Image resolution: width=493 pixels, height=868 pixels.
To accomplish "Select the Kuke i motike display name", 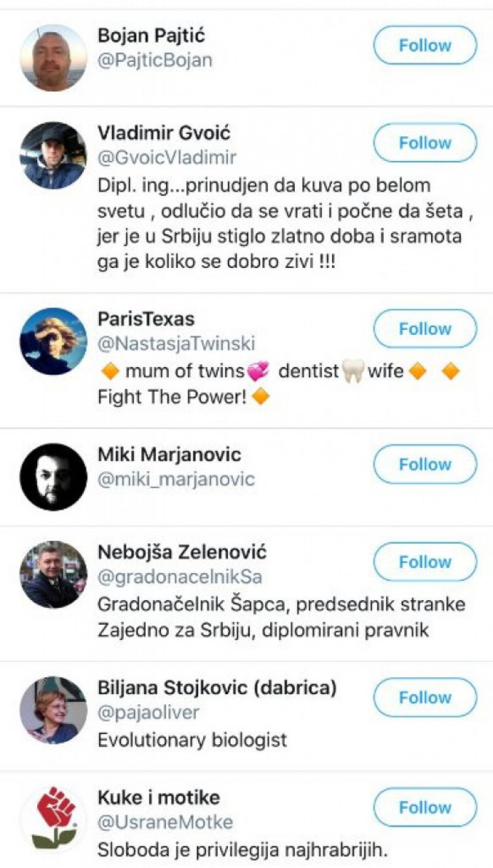I will tap(158, 798).
